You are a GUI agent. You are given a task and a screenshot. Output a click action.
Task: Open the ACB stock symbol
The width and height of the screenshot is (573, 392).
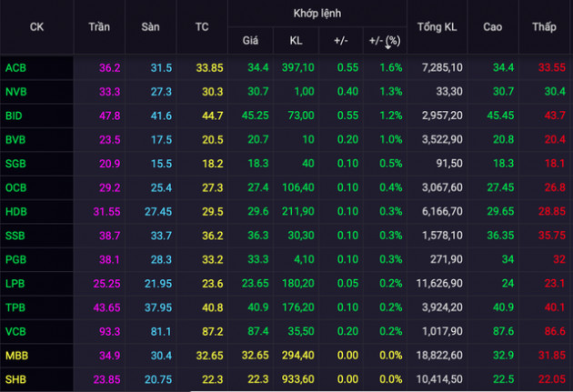(x=15, y=68)
